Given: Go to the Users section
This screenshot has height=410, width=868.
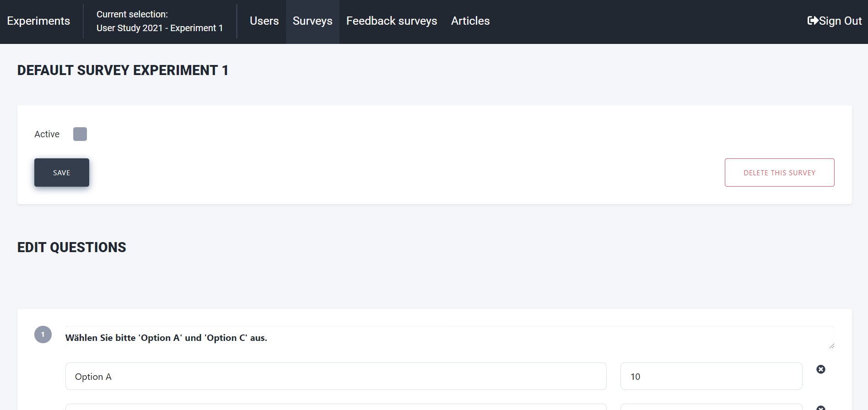Looking at the screenshot, I should click(x=264, y=21).
